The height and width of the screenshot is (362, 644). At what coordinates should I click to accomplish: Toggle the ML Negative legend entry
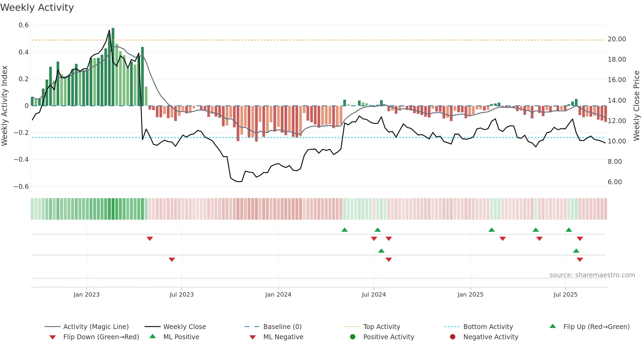point(276,337)
